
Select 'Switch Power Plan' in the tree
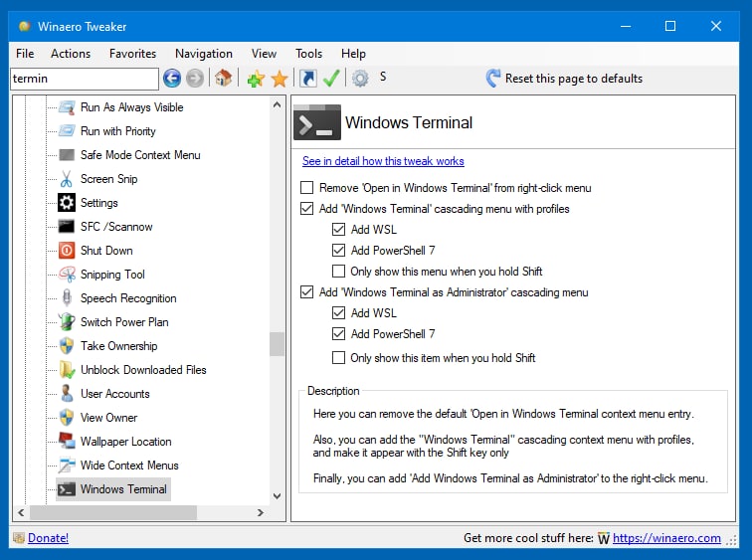click(x=124, y=321)
